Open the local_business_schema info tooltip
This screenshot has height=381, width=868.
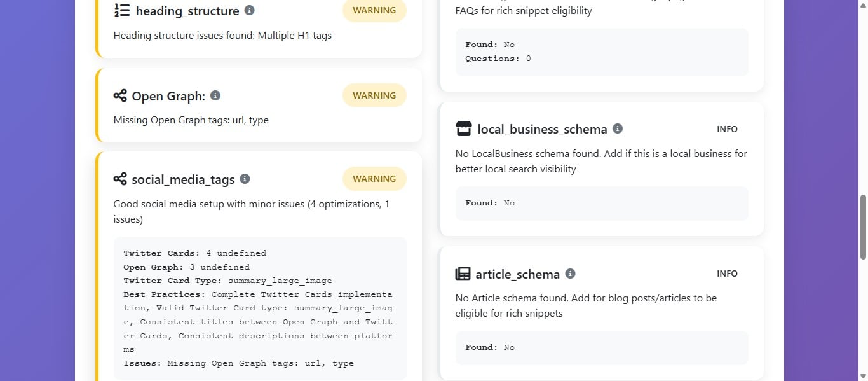click(x=616, y=128)
